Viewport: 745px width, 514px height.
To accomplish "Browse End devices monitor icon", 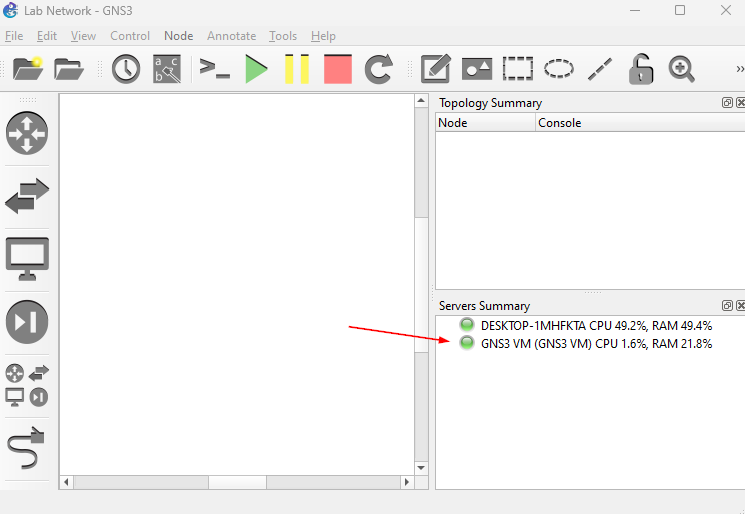I will click(27, 259).
